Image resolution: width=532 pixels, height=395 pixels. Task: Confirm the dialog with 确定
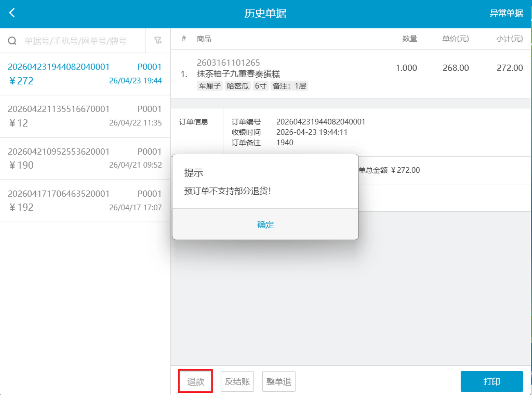[265, 225]
